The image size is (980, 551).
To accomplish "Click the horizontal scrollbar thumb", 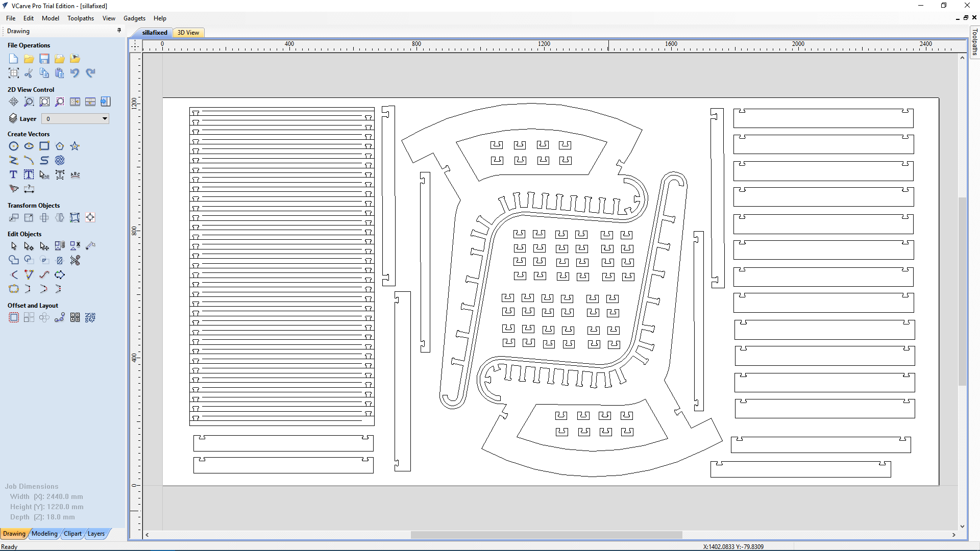I will point(546,535).
